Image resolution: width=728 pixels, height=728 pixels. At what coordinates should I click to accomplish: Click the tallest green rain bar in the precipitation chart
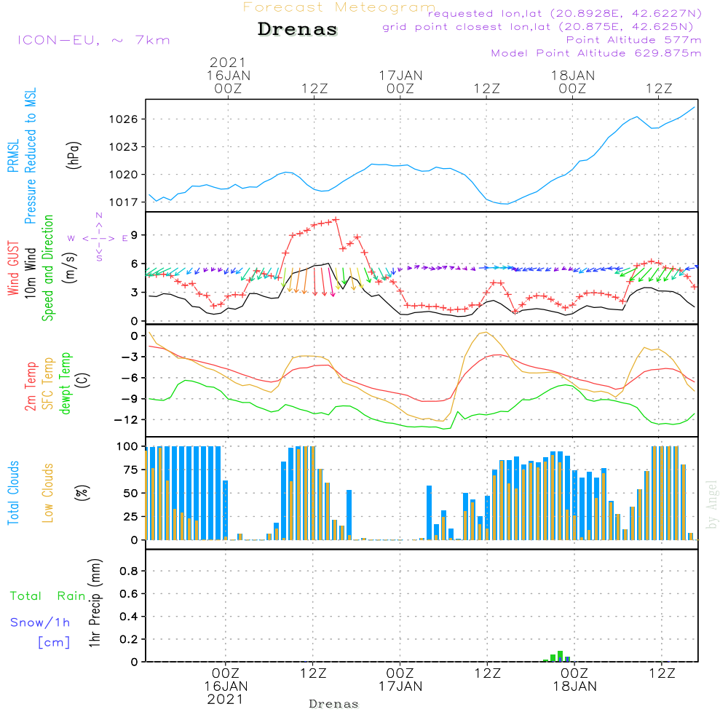pyautogui.click(x=560, y=656)
